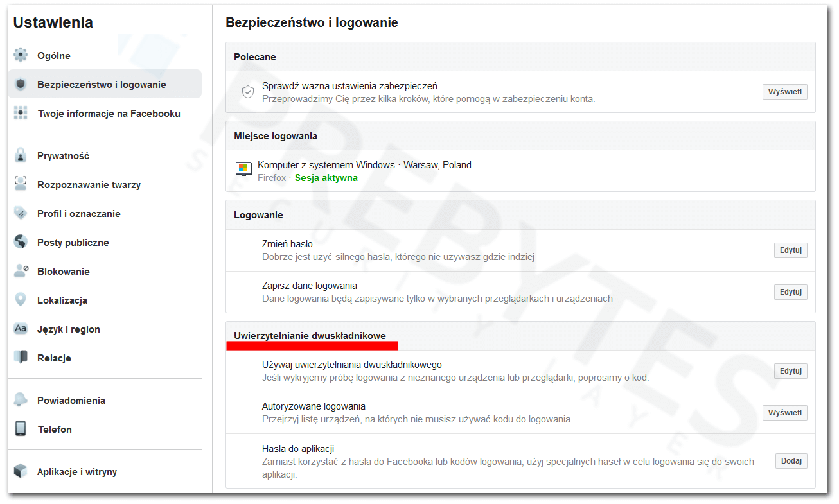The width and height of the screenshot is (839, 504).
Task: Click Wyświetl to review important security settings
Action: pos(784,91)
